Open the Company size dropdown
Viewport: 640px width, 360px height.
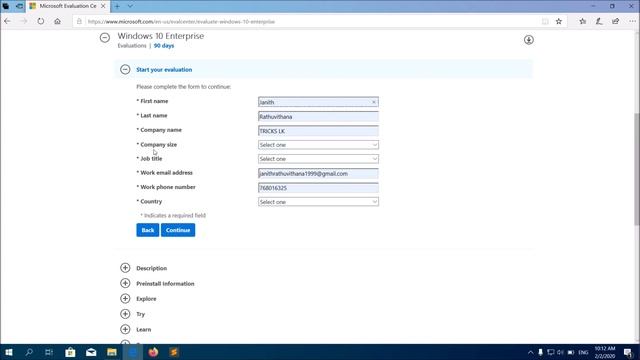tap(318, 145)
